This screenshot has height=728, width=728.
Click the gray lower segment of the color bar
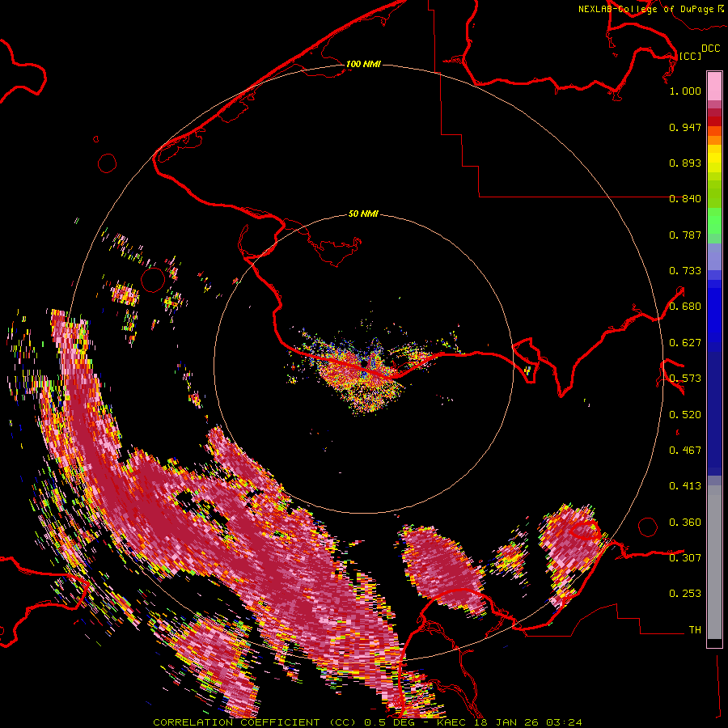pos(714,562)
